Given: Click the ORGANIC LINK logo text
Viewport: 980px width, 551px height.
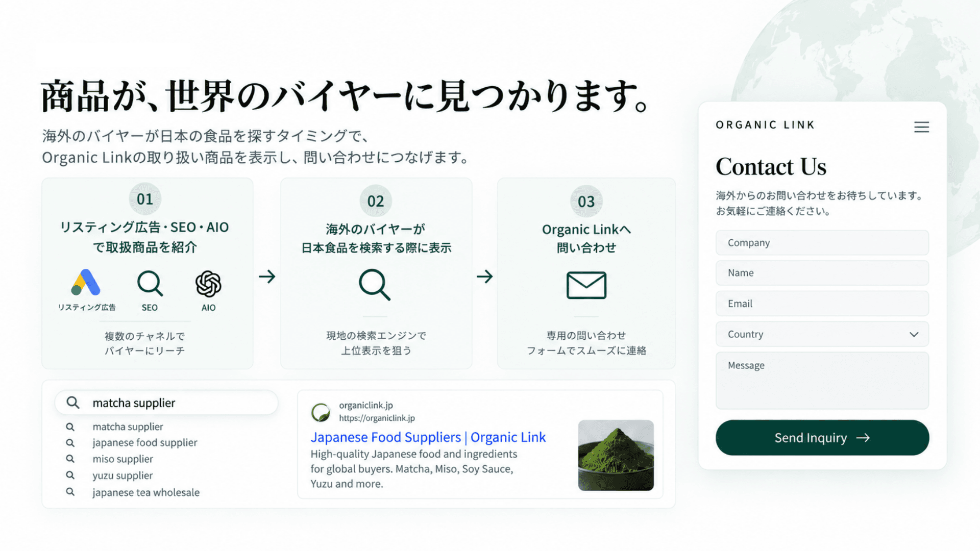Looking at the screenshot, I should pyautogui.click(x=765, y=125).
